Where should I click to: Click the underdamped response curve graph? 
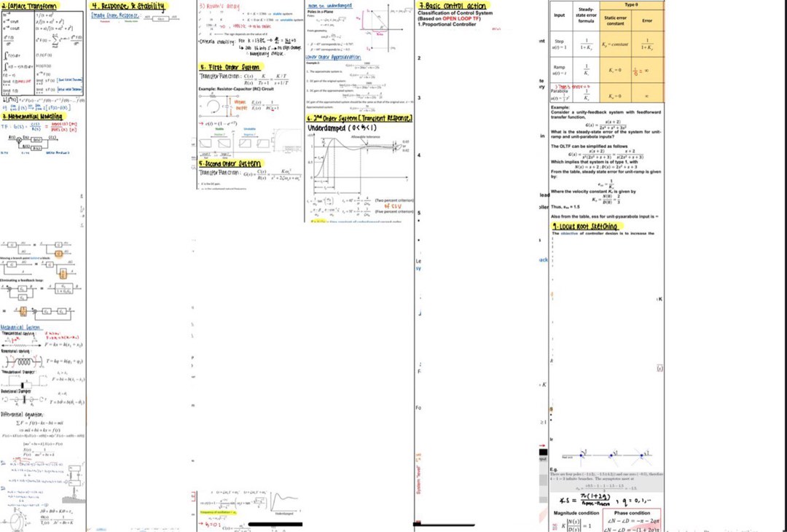tap(350, 164)
